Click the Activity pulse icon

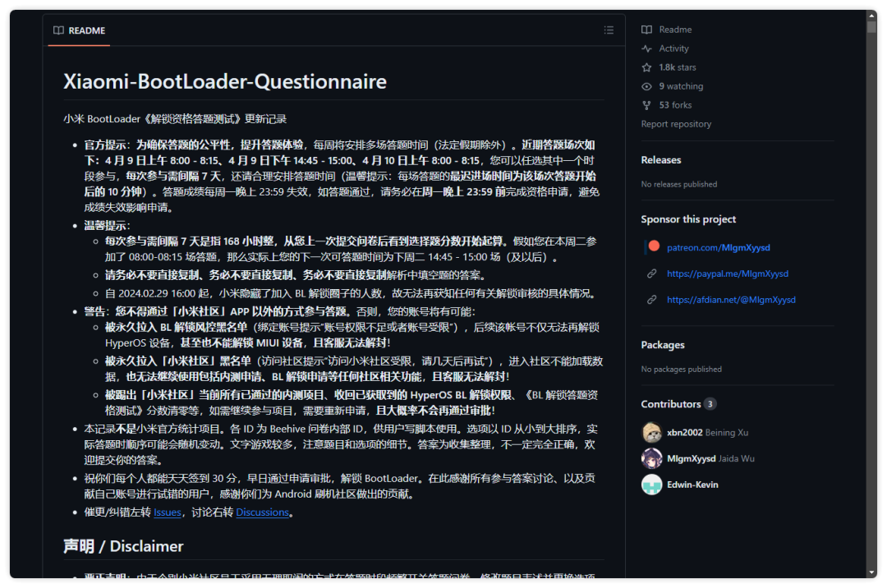click(646, 48)
